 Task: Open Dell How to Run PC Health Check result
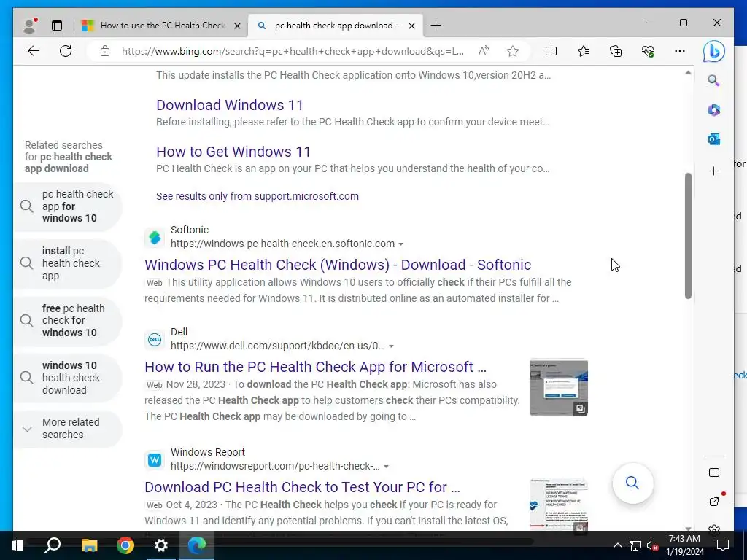(315, 367)
